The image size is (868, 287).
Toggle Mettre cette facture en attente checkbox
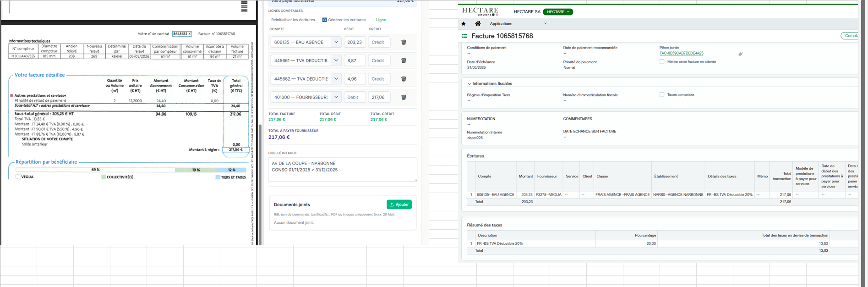pyautogui.click(x=662, y=61)
